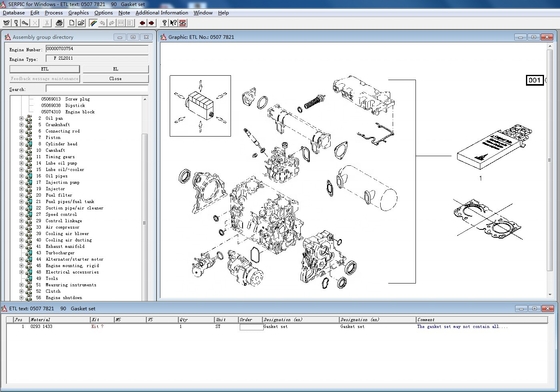Open the Database menu
This screenshot has width=560, height=392.
(14, 13)
